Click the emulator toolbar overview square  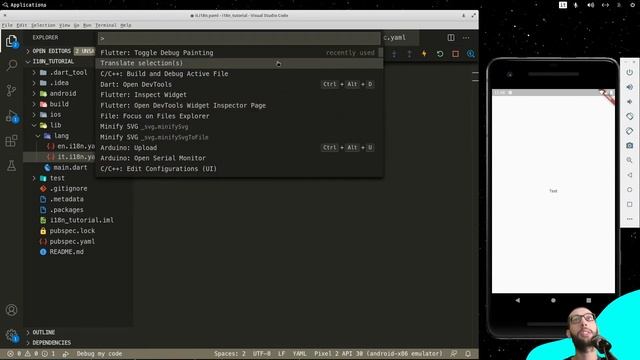tap(629, 204)
